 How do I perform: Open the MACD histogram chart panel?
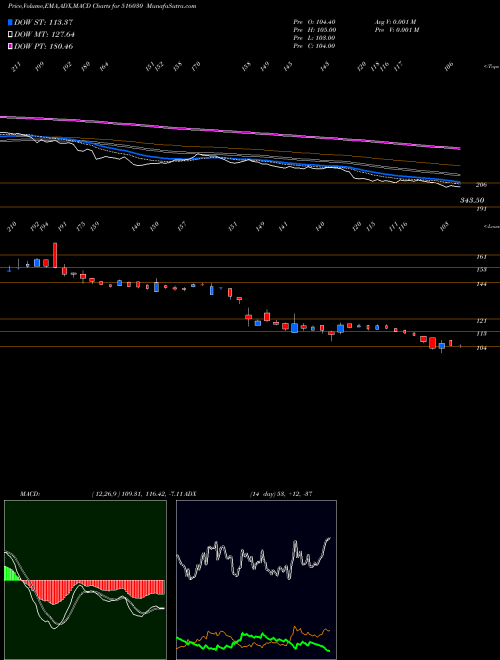(85, 580)
